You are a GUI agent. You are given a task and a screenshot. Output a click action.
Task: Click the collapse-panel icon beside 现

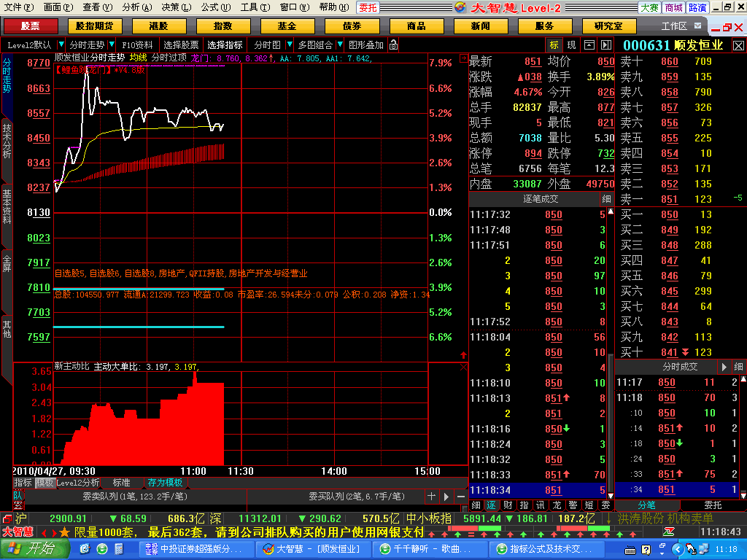point(589,45)
